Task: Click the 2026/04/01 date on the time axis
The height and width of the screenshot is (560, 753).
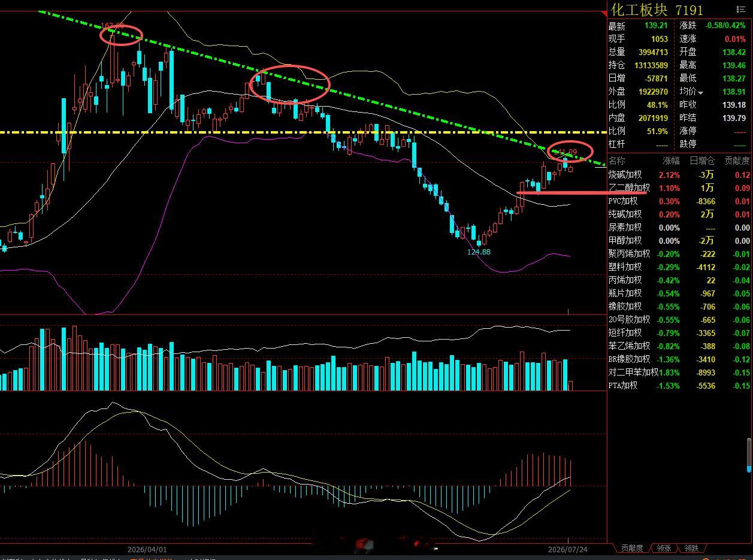Action: click(147, 549)
